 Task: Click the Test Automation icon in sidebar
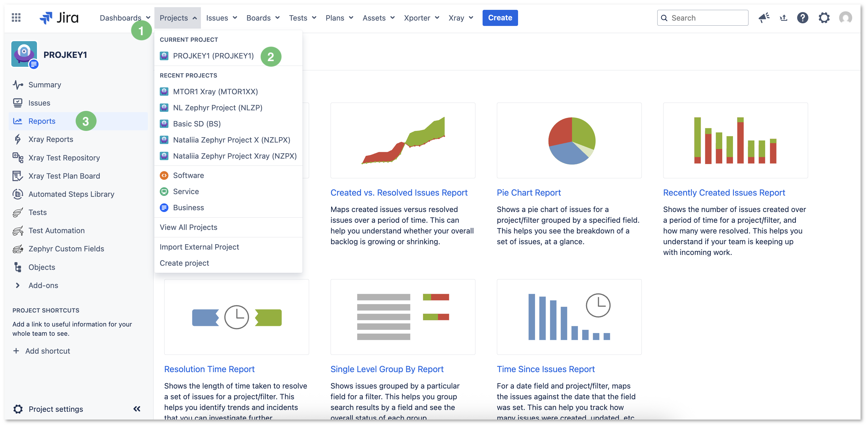pos(18,230)
